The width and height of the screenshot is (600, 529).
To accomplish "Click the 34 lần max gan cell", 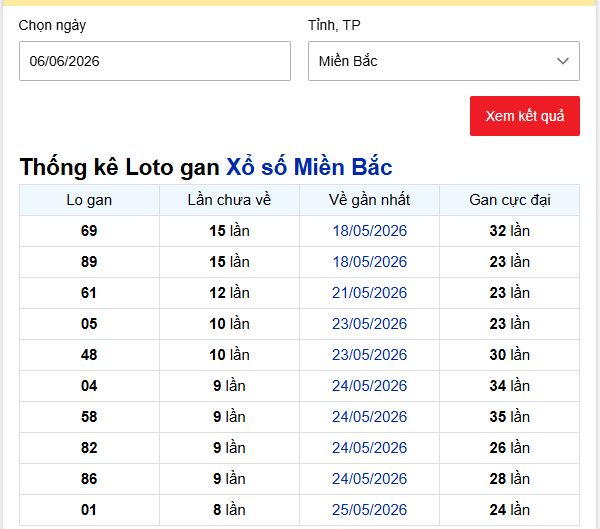I will 510,386.
